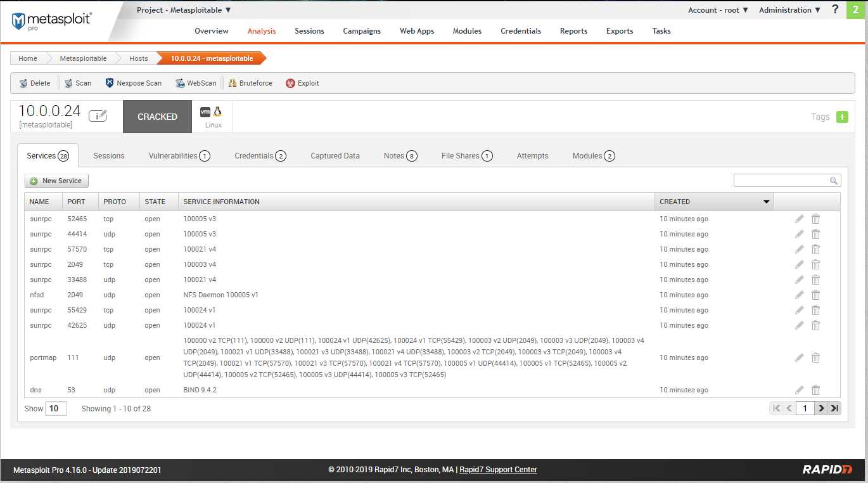Click the Scan toolbar button
This screenshot has width=868, height=483.
point(78,83)
